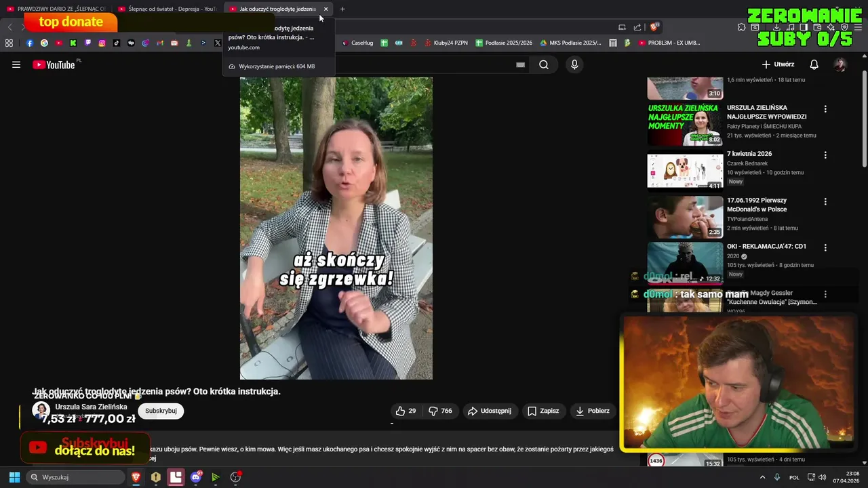868x488 pixels.
Task: Click the taskbar volume speaker icon
Action: coord(823,477)
